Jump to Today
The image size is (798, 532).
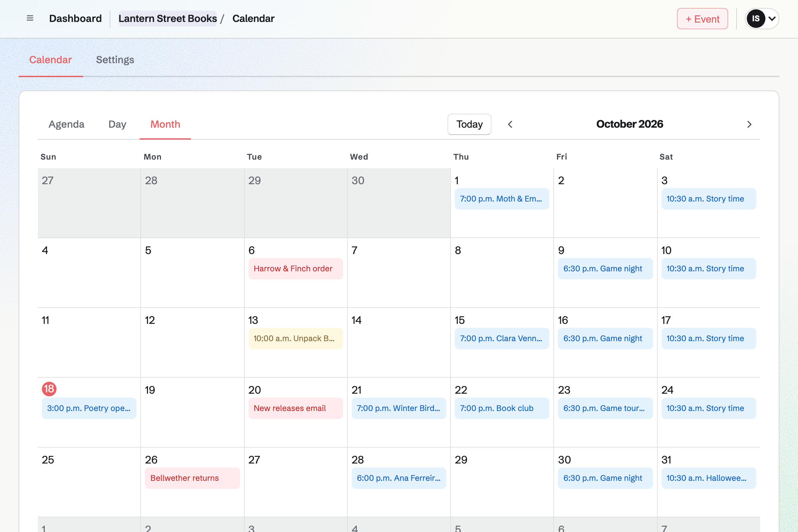[x=469, y=124]
